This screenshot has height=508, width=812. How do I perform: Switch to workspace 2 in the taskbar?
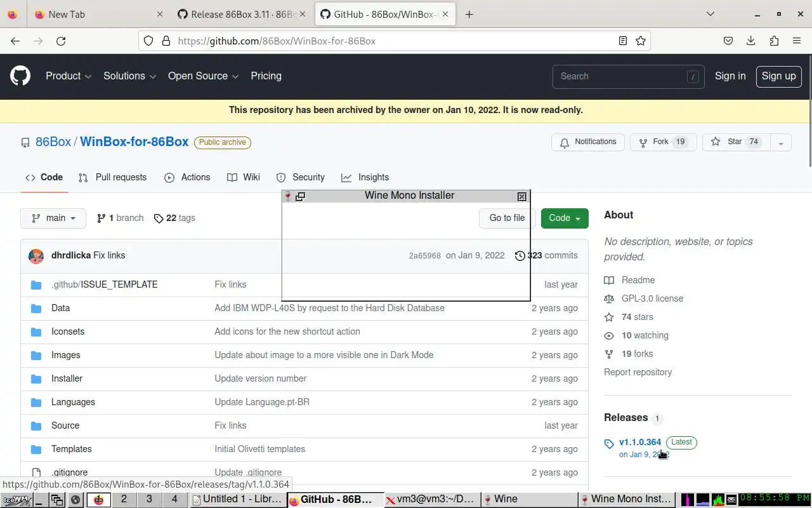(x=124, y=499)
